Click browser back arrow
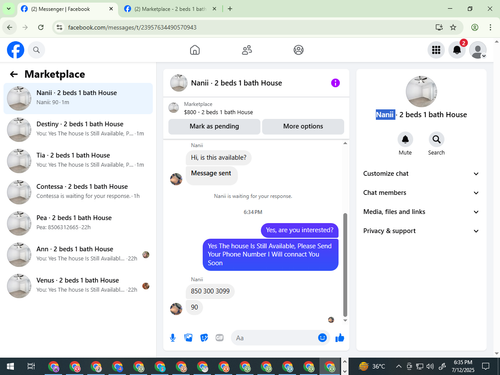500x375 pixels. point(10,27)
